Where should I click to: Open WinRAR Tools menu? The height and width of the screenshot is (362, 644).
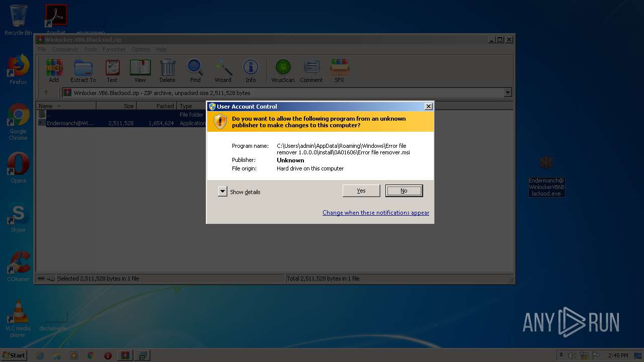[91, 49]
